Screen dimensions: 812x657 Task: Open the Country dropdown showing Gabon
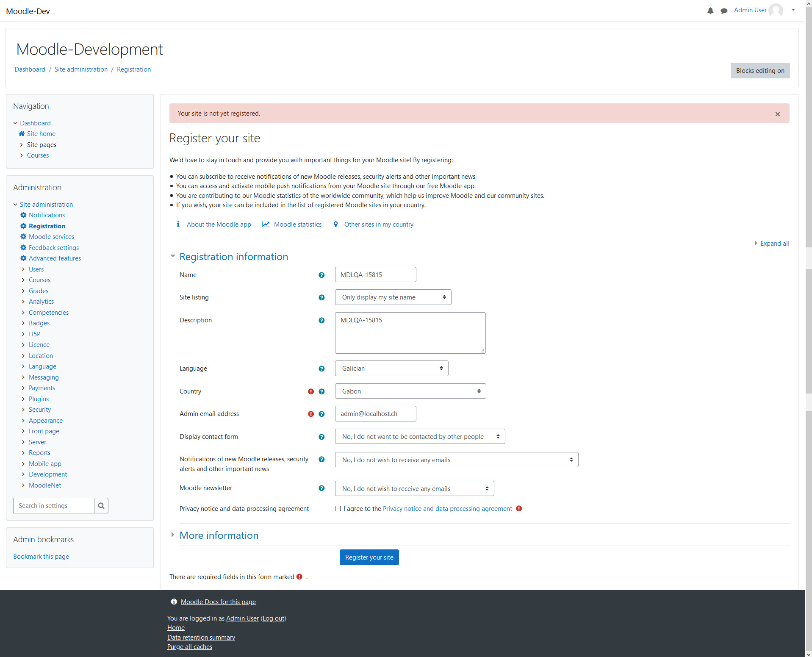[410, 391]
